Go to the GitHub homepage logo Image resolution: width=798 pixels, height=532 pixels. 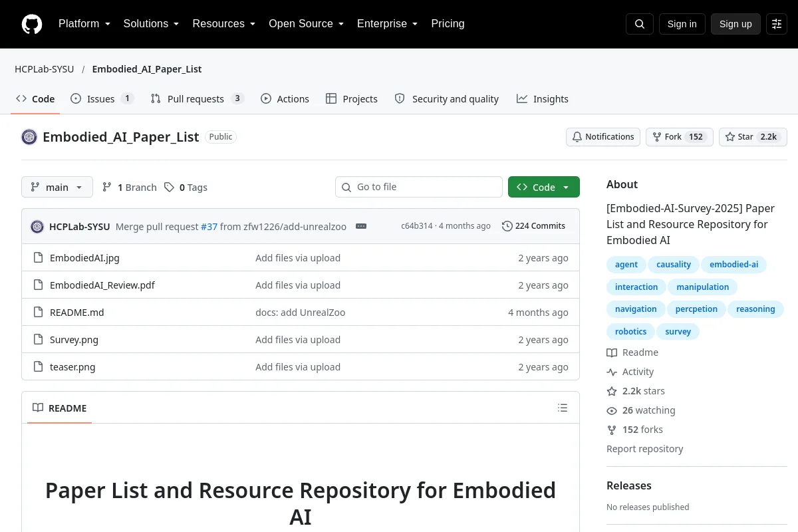(x=32, y=24)
